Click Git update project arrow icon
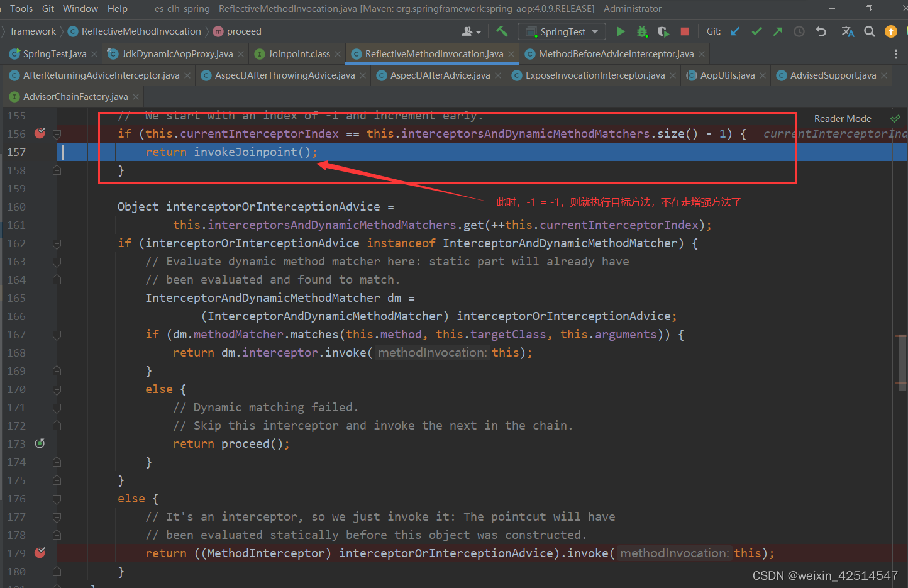908x588 pixels. [735, 31]
